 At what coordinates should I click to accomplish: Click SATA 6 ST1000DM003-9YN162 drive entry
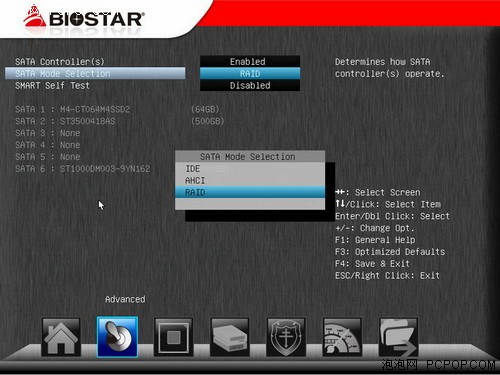tap(82, 169)
